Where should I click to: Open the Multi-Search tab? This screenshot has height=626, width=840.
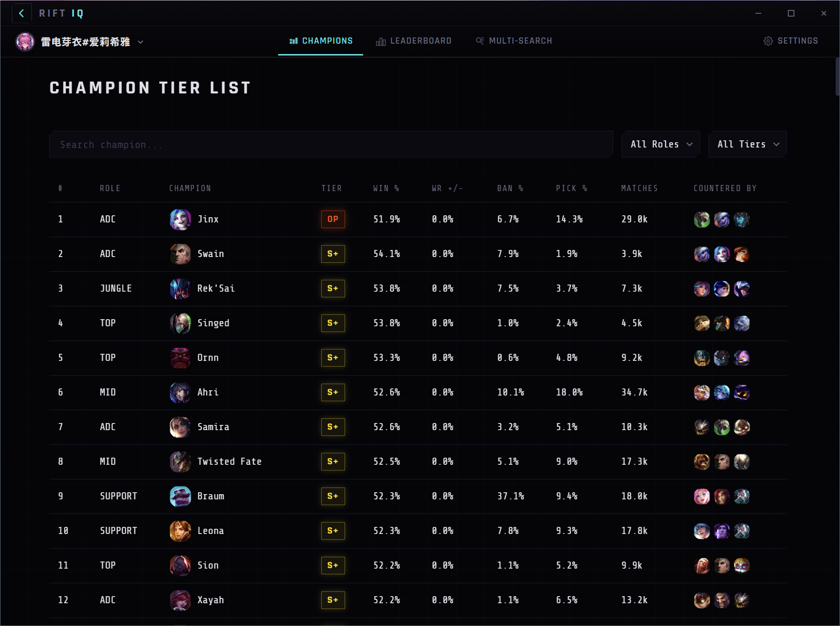[514, 41]
